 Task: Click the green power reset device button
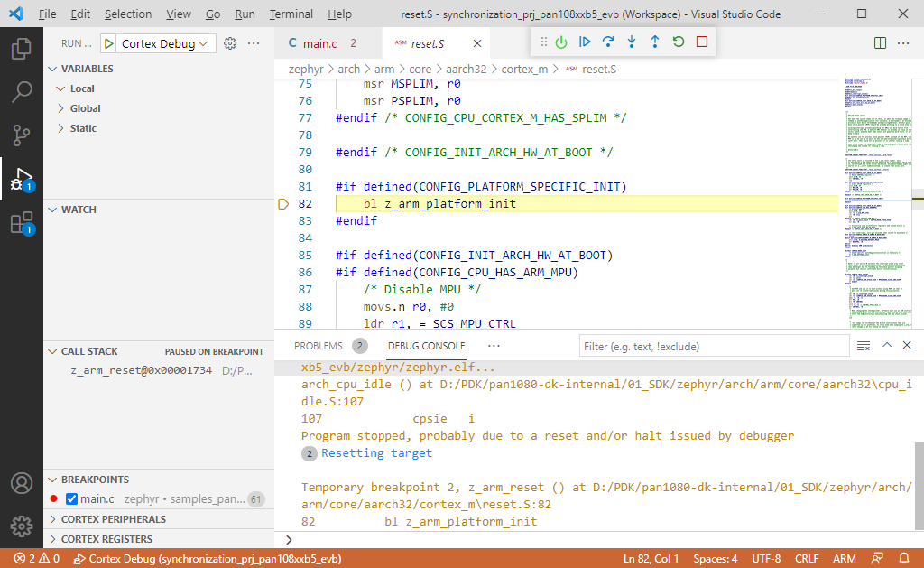(x=561, y=42)
